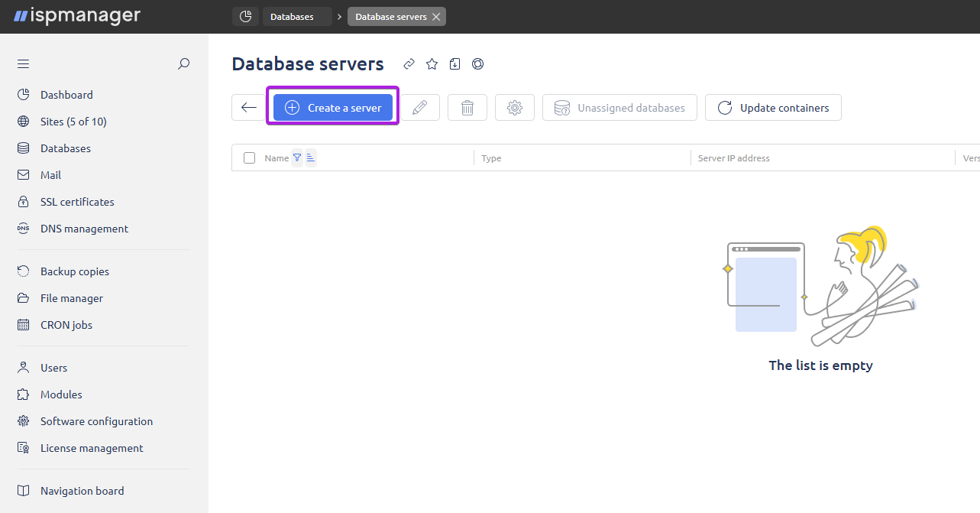The height and width of the screenshot is (513, 980).
Task: Close the Database servers tab
Action: [436, 17]
